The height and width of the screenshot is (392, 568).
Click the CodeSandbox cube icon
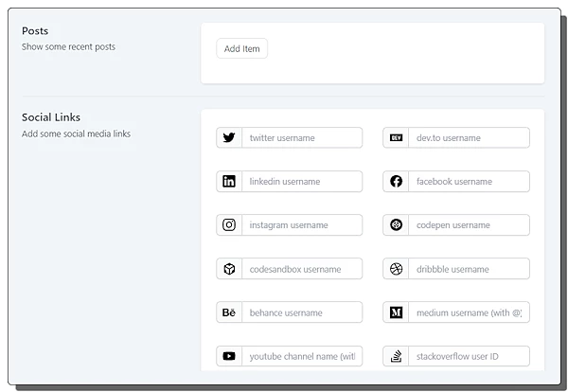(x=229, y=269)
